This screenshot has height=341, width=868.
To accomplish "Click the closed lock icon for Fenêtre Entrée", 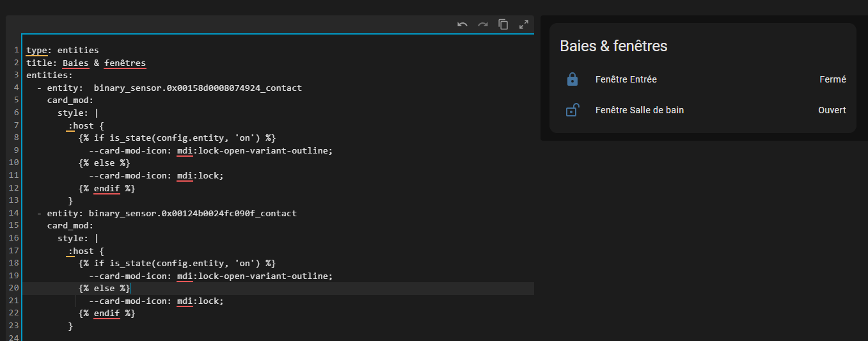I will click(572, 79).
